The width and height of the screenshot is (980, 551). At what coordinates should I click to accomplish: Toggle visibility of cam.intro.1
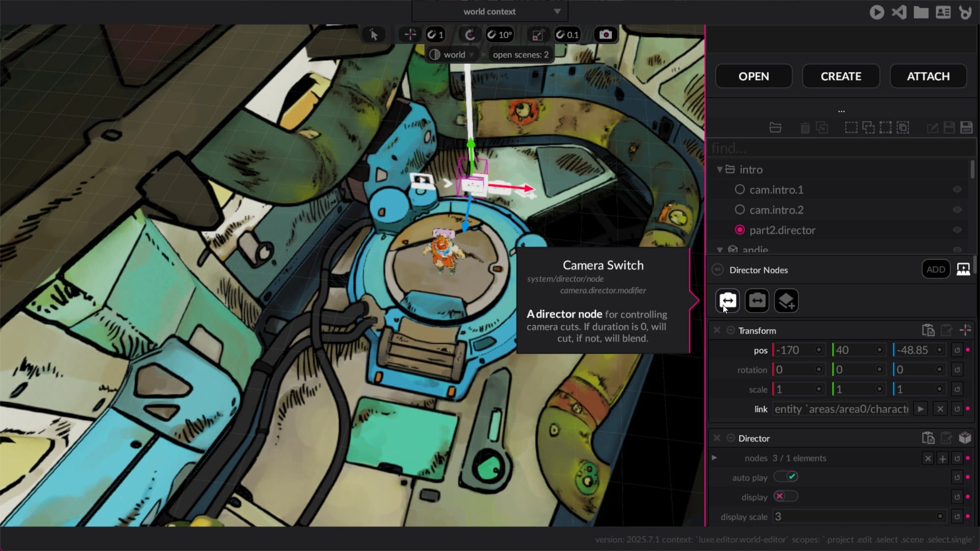957,190
